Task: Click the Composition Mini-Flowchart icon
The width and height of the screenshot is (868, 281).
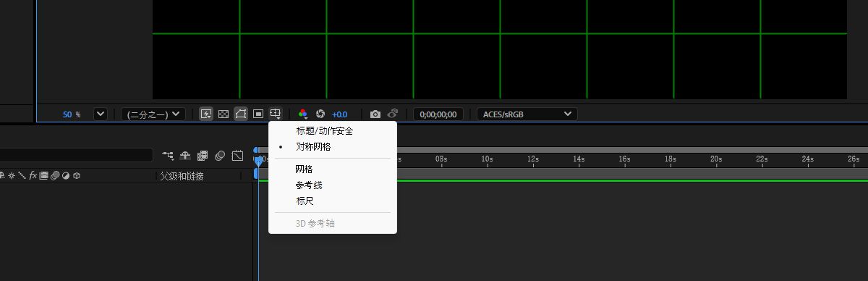Action: tap(169, 155)
